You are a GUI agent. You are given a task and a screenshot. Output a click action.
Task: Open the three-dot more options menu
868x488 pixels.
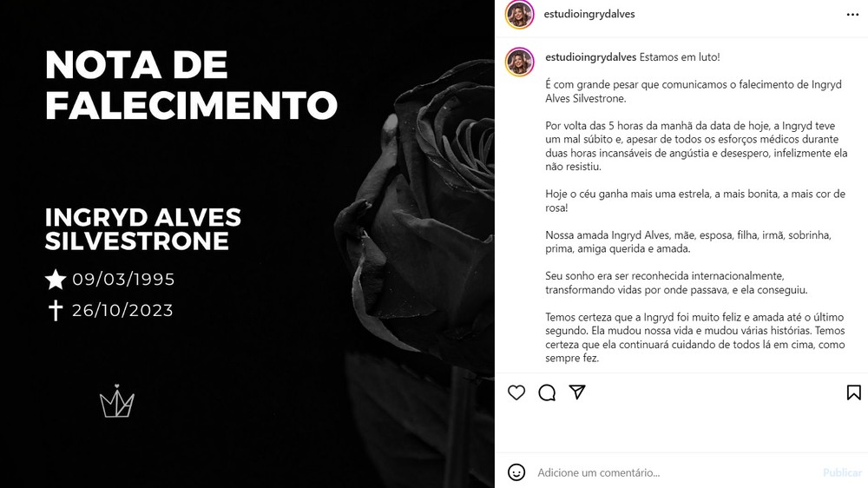click(852, 15)
